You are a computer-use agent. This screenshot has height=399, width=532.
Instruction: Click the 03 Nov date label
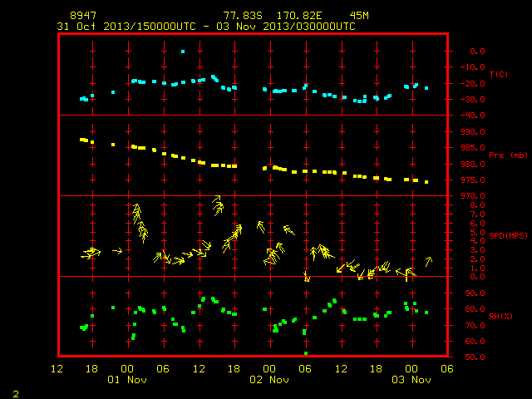411,380
